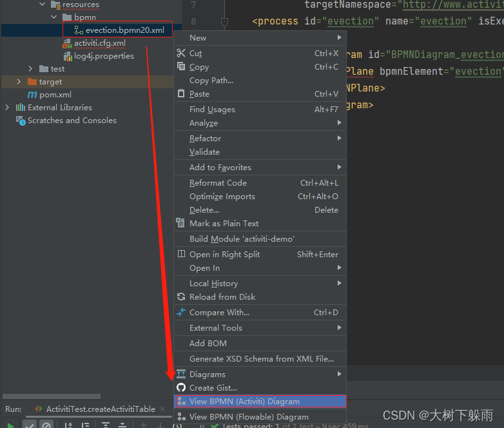Screen dimensions: 504x428
Task: Select Build Module 'activiti-demo'
Action: click(x=260, y=238)
